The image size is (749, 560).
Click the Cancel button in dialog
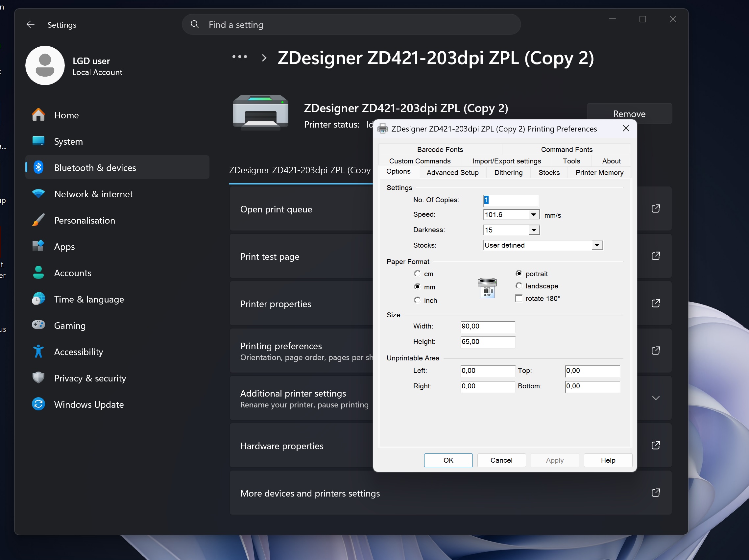(x=501, y=460)
